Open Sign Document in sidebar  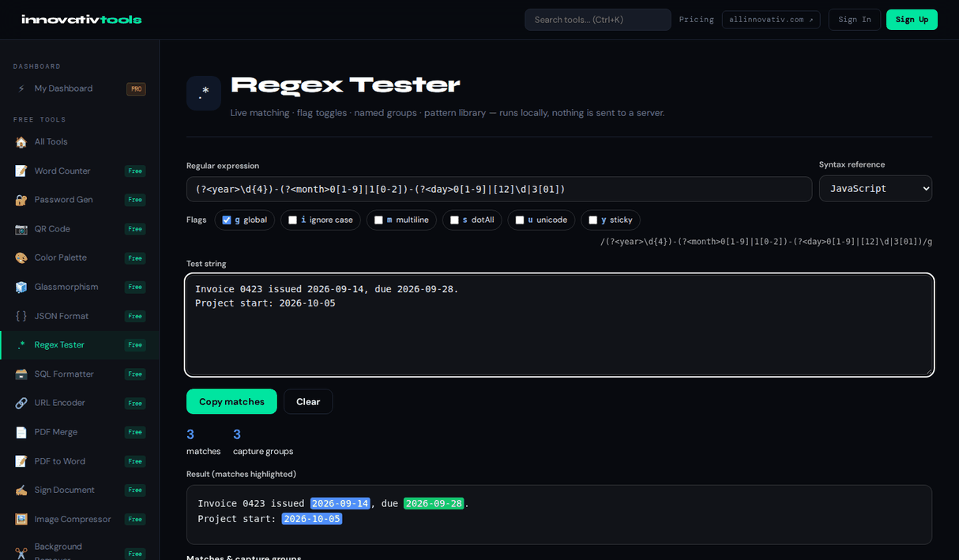point(79,490)
